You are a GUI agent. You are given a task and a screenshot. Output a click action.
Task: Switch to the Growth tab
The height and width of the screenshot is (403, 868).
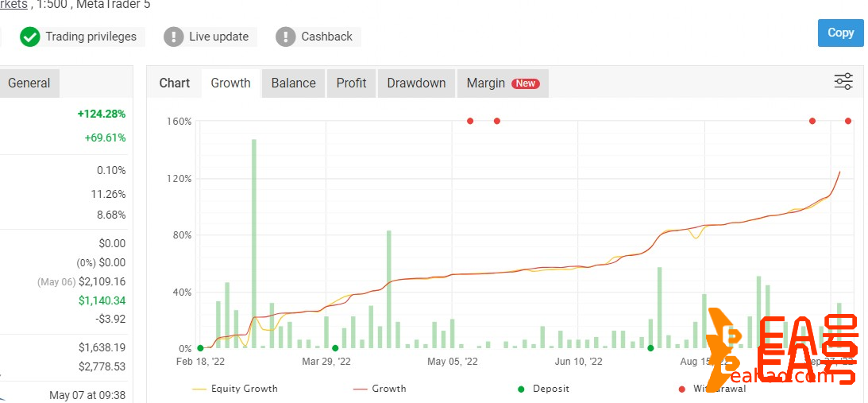pos(230,83)
